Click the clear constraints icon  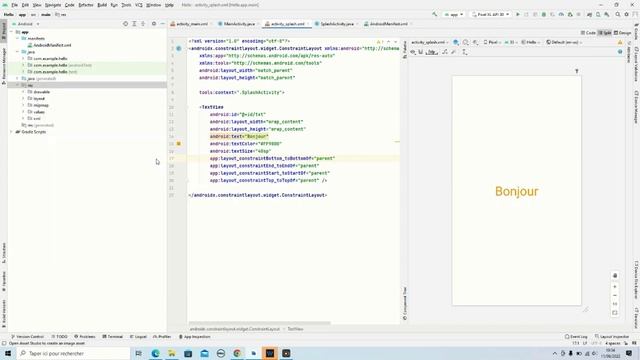(x=445, y=52)
